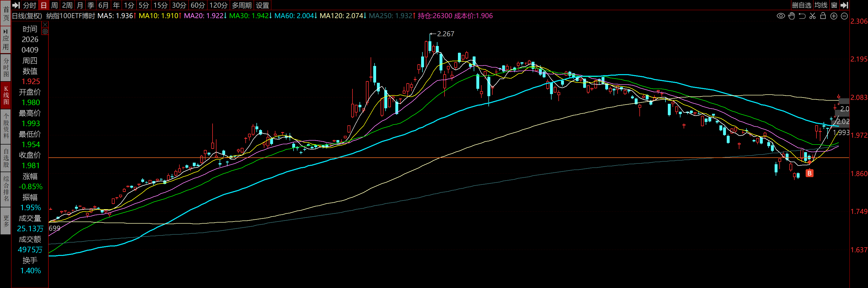This screenshot has width=868, height=288.
Task: Zoom out with the minus circle icon
Action: click(x=844, y=16)
